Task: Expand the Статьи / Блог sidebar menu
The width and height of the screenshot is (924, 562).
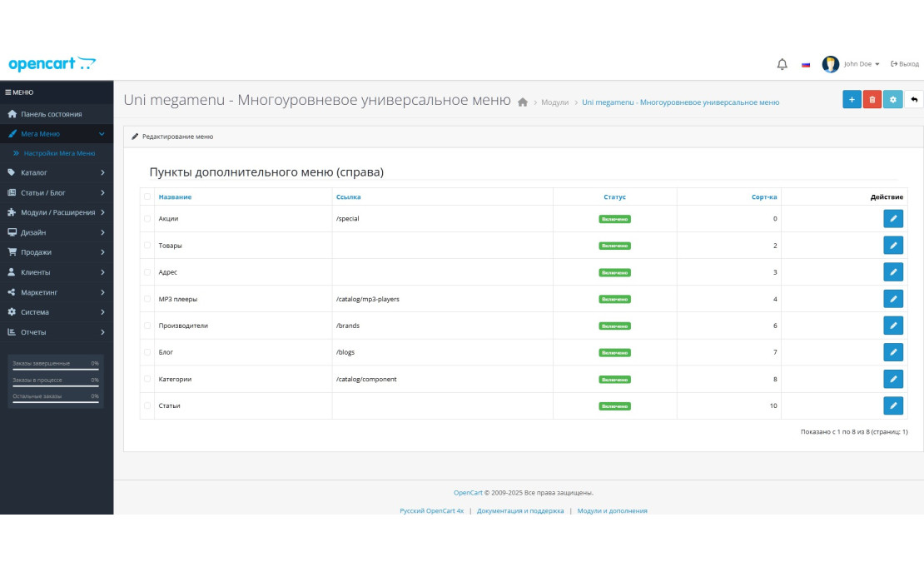Action: [57, 192]
